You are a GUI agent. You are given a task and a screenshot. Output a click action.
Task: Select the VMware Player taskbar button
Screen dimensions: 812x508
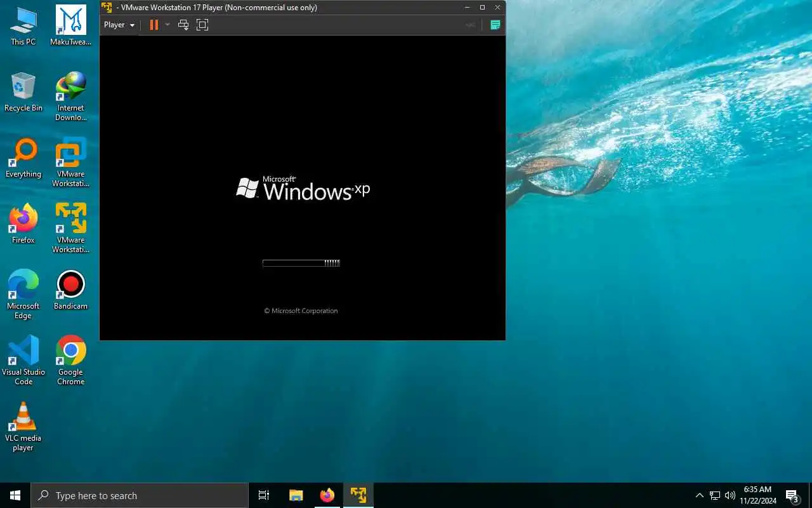pyautogui.click(x=358, y=495)
